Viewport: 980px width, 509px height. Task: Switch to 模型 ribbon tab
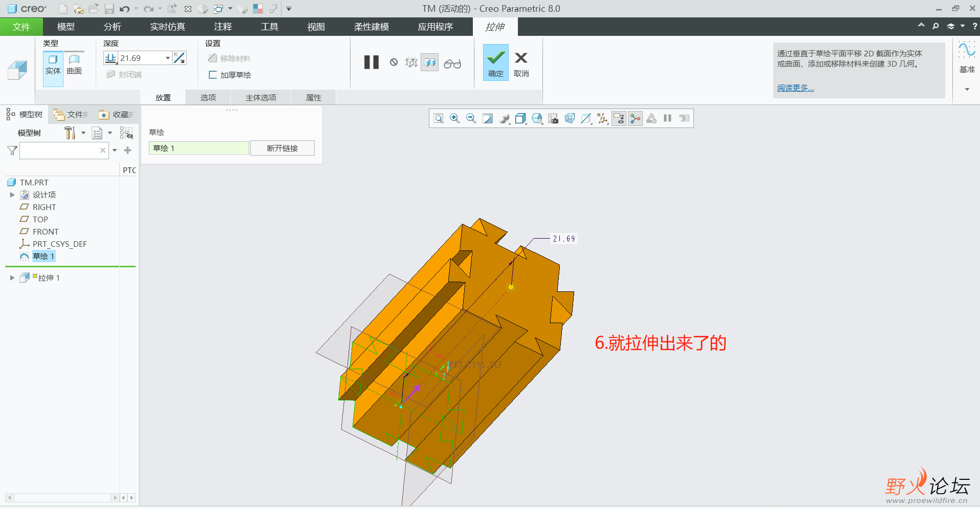pyautogui.click(x=66, y=27)
